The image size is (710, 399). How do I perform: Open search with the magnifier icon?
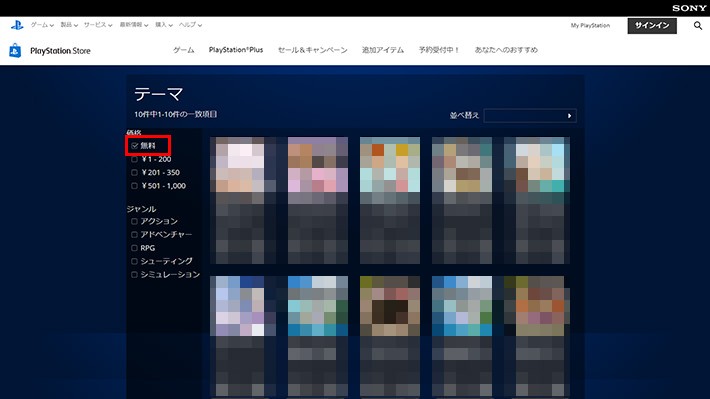tap(698, 26)
